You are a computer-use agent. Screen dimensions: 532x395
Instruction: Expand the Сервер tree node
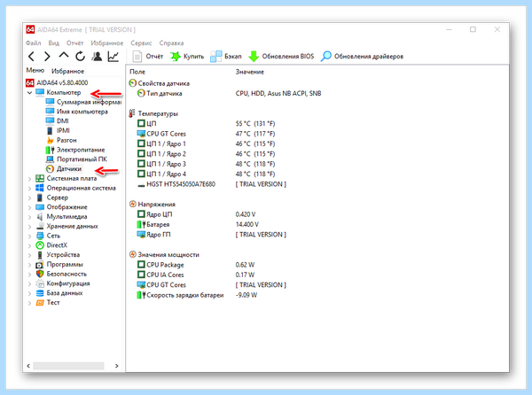[x=29, y=197]
